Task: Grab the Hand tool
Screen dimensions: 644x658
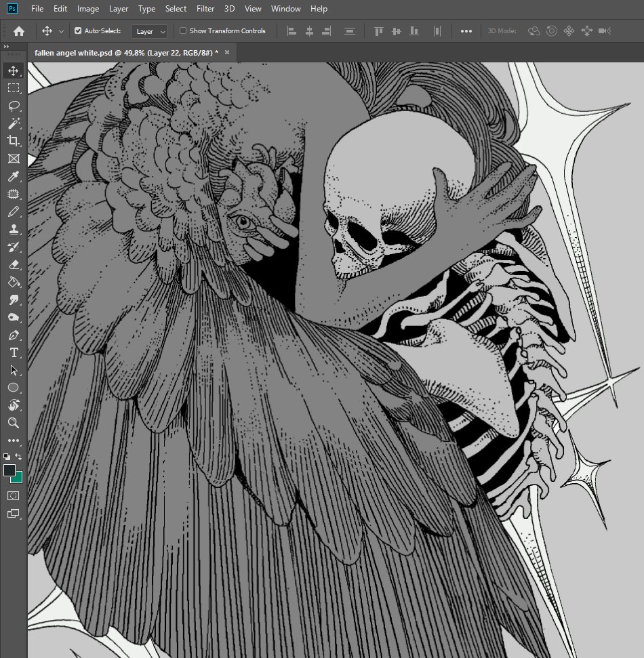Action: pos(14,405)
